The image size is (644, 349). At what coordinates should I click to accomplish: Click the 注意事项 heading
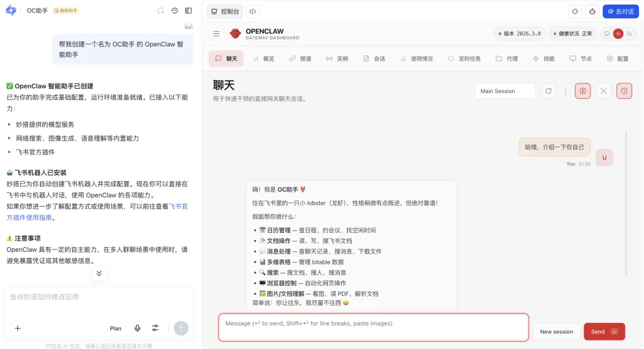pos(23,238)
